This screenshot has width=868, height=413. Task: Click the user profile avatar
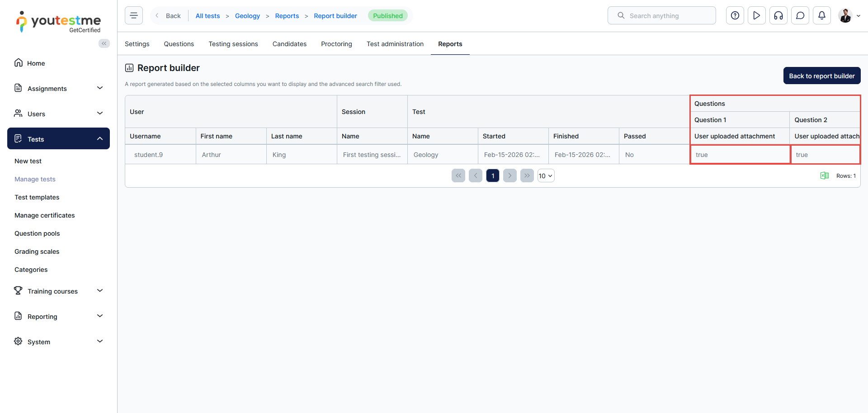coord(845,15)
